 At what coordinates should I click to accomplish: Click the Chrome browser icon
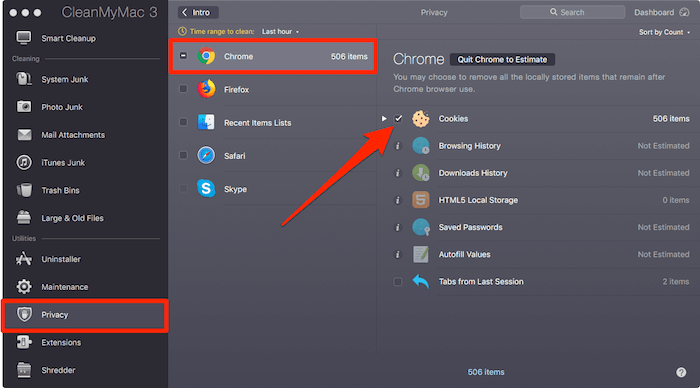click(x=206, y=56)
